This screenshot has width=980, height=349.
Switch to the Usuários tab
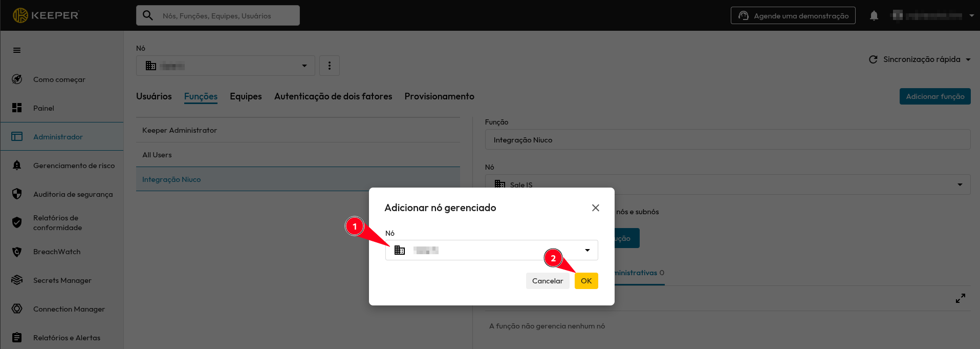pyautogui.click(x=154, y=96)
